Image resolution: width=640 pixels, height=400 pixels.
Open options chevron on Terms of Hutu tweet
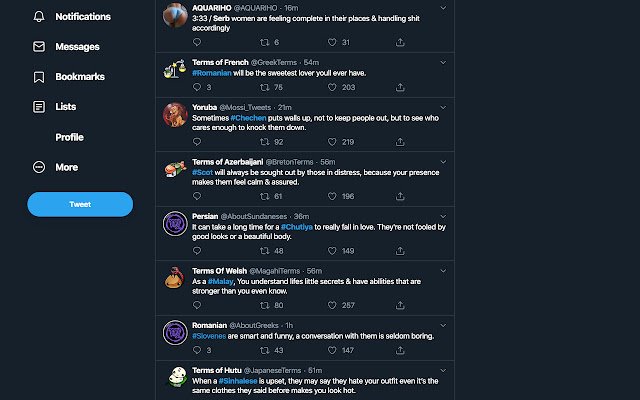443,370
